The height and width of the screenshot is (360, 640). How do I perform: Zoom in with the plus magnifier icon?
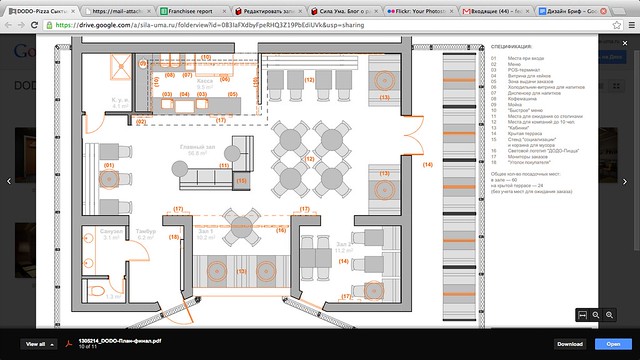coord(609,315)
